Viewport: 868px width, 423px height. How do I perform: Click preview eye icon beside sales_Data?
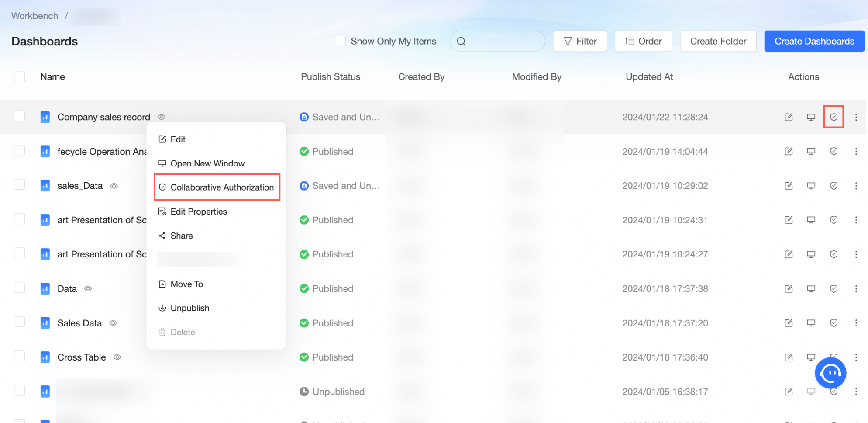(114, 186)
